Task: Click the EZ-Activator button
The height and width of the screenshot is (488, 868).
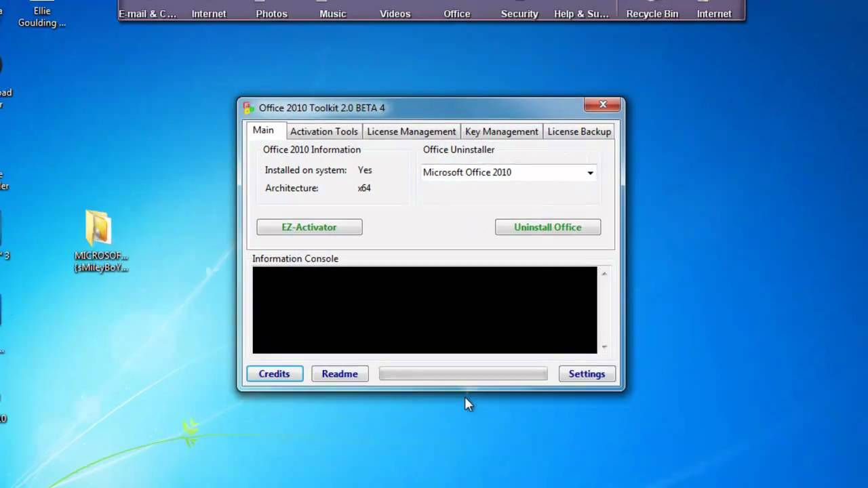Action: click(x=309, y=227)
